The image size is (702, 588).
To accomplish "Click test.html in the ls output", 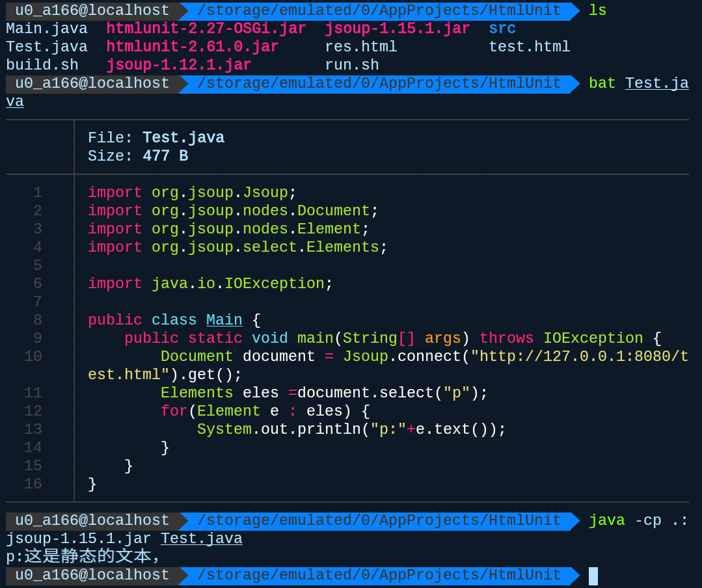I will coord(529,47).
